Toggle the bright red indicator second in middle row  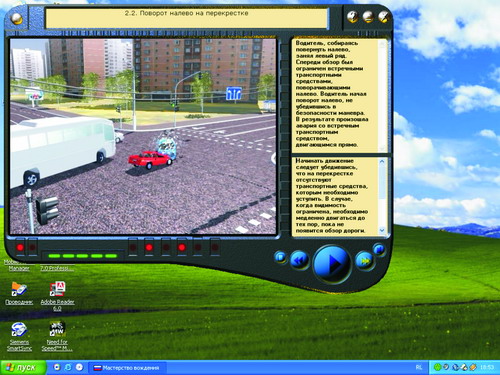(149, 248)
